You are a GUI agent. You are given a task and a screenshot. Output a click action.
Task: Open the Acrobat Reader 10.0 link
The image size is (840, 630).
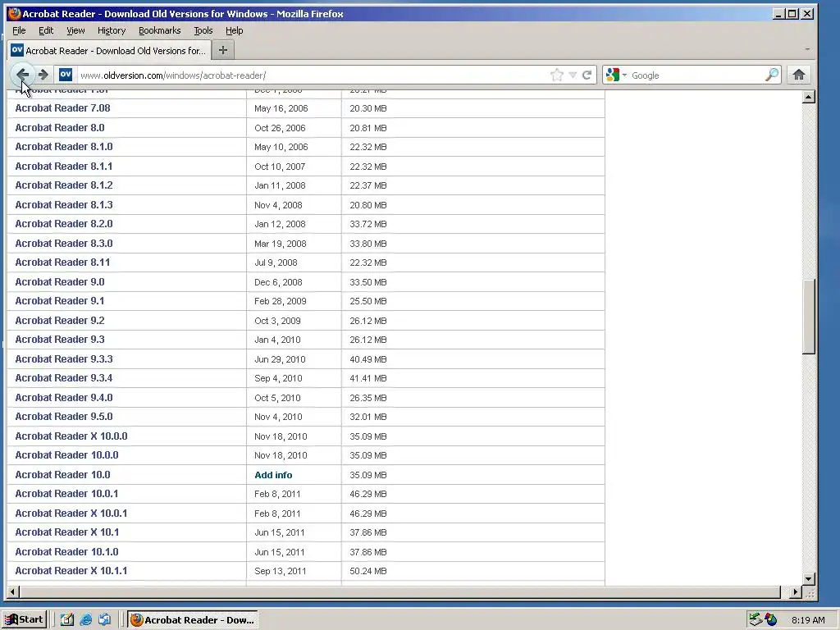(62, 475)
